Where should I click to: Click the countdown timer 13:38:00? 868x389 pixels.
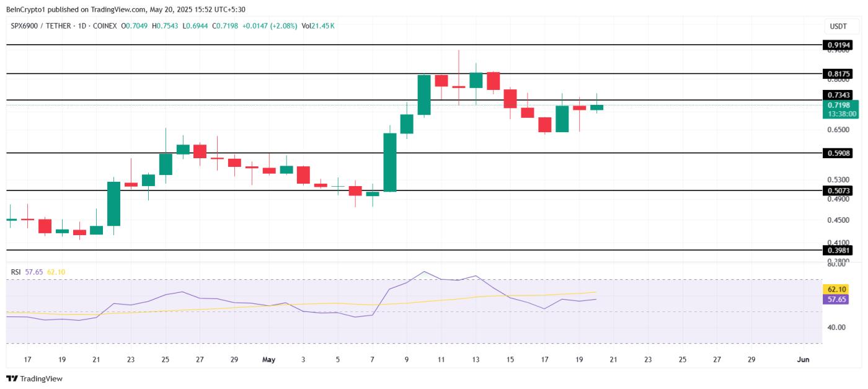tap(843, 114)
